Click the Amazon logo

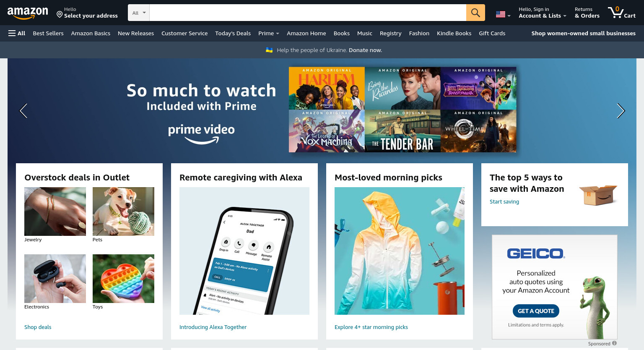pos(28,13)
